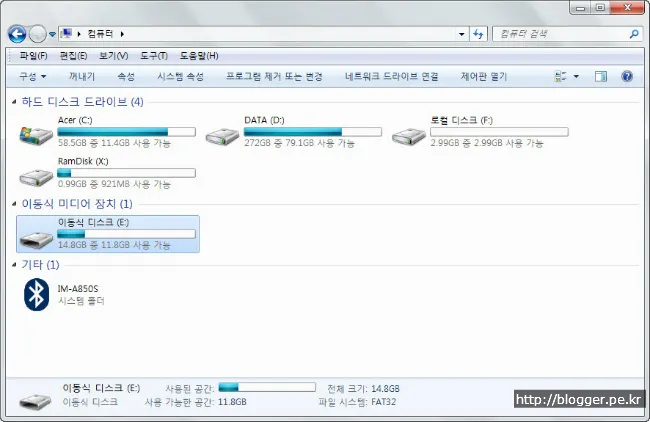Click the Acer (C:) label

coord(75,120)
